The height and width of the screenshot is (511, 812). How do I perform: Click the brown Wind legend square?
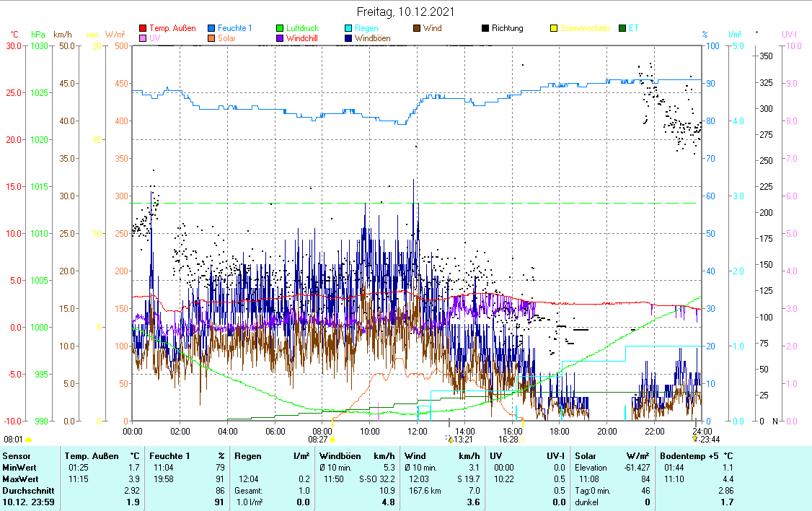[417, 29]
